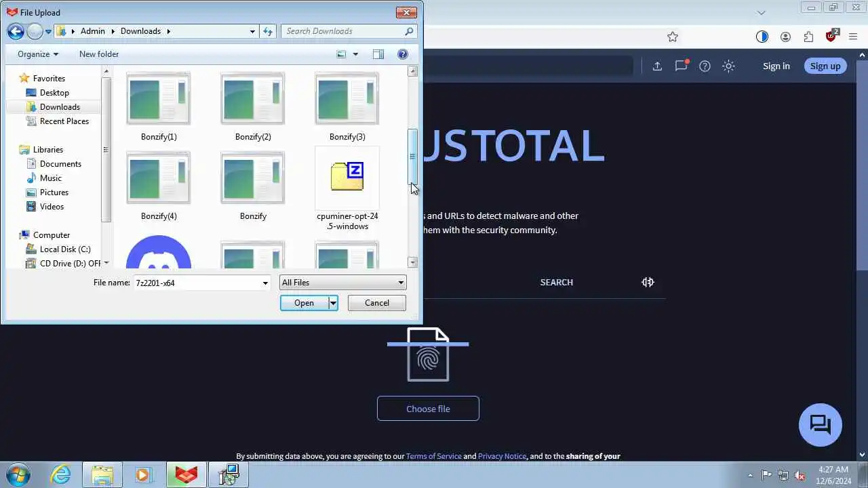
Task: Open the Terms of Service link
Action: [x=434, y=456]
